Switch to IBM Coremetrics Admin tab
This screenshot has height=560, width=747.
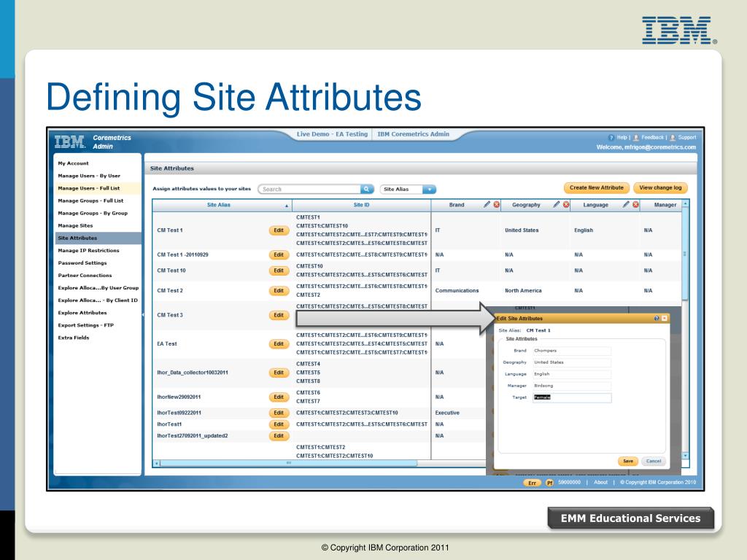(413, 134)
